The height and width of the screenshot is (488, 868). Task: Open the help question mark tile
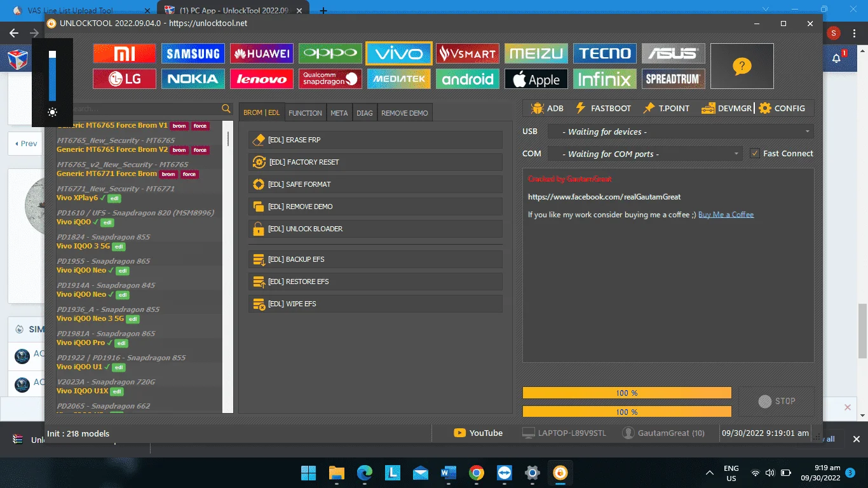(742, 66)
